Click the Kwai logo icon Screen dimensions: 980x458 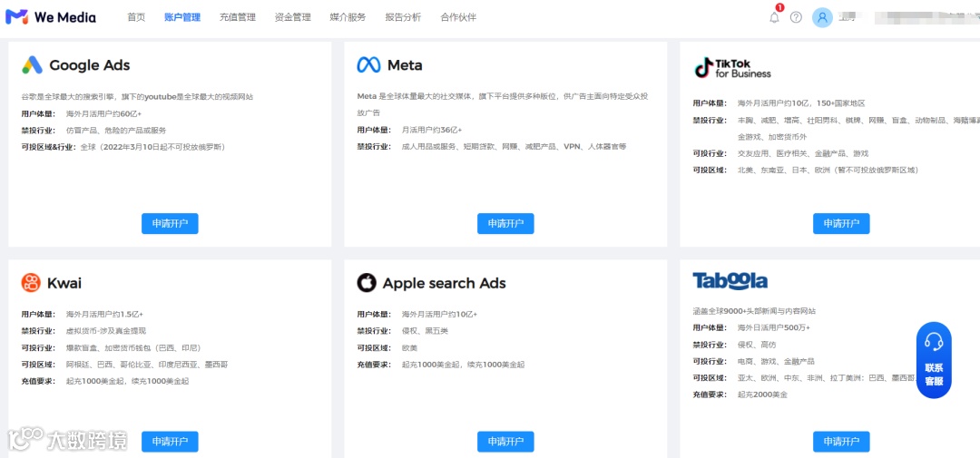pyautogui.click(x=31, y=283)
